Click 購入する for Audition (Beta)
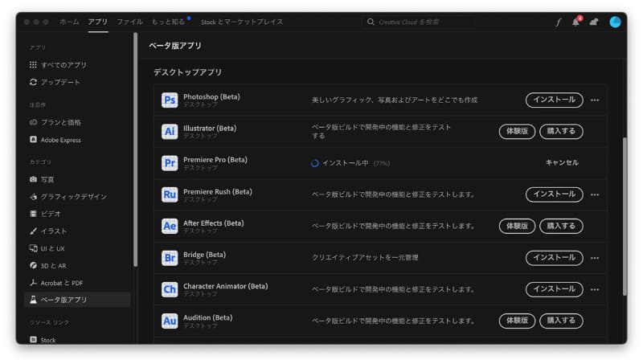 [x=561, y=321]
